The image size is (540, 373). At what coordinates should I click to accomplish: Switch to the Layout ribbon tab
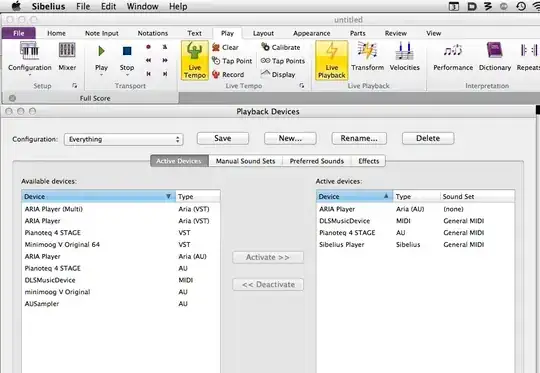click(263, 33)
